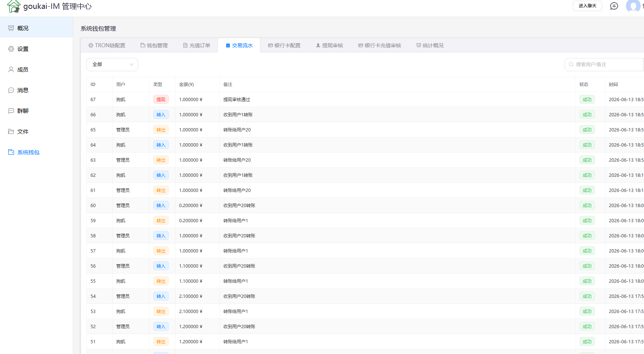Click the 成员 person icon in sidebar

point(11,69)
